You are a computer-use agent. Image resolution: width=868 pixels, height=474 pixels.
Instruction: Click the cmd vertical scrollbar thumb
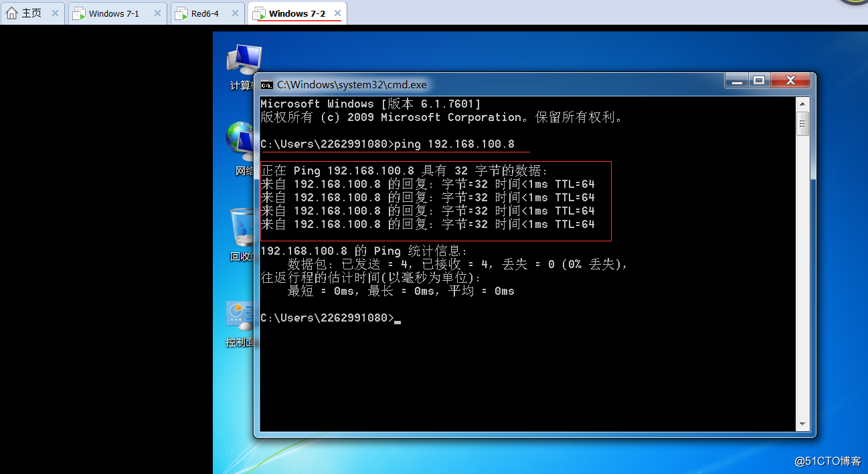[x=803, y=124]
